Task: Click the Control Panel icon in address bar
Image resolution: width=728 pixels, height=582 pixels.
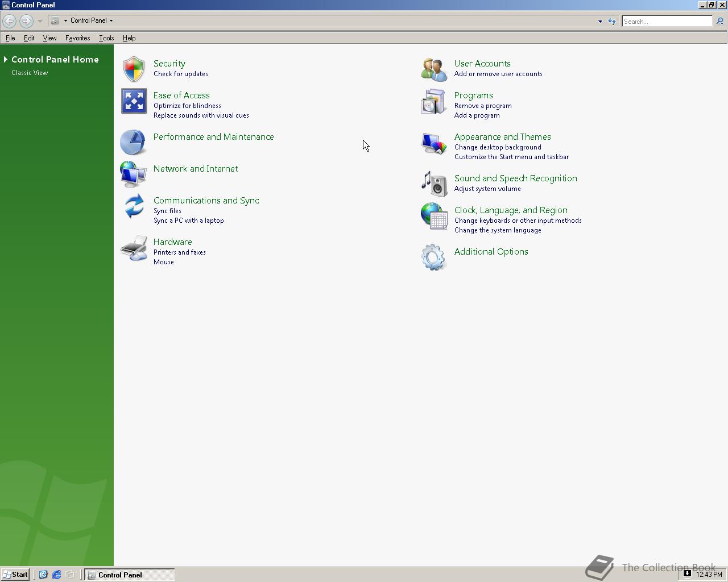Action: coord(55,20)
